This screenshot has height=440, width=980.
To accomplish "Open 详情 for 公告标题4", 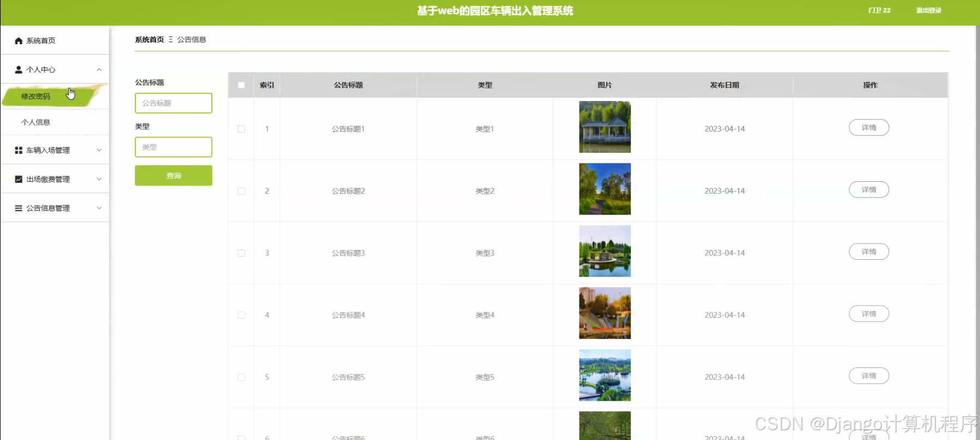I will pyautogui.click(x=869, y=314).
